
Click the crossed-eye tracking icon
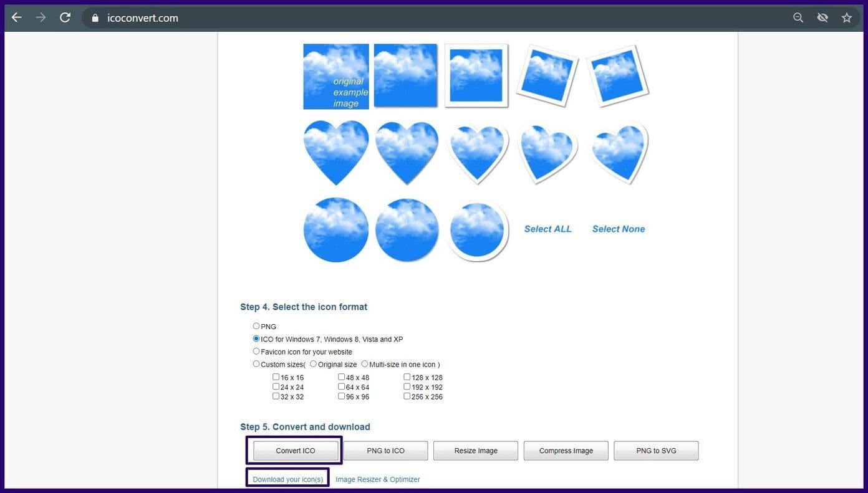[822, 17]
